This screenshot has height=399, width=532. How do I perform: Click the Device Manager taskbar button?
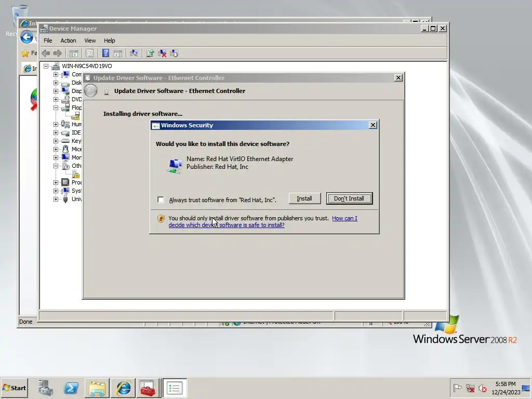pos(175,388)
